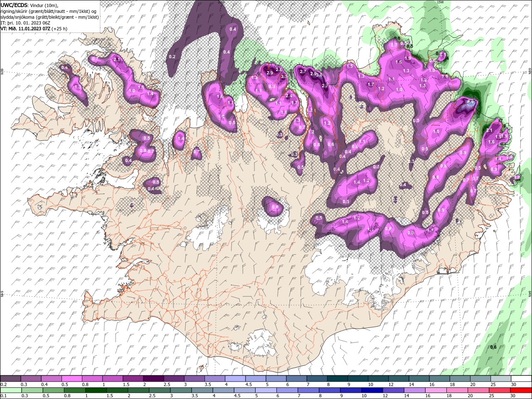
Task: Click the '(+25 h)' forecast offset text
Action: 59,29
